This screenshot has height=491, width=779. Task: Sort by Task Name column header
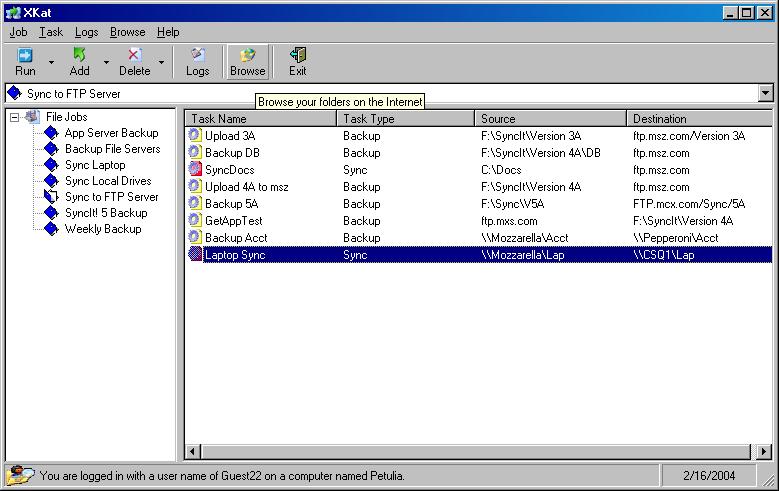pyautogui.click(x=260, y=119)
